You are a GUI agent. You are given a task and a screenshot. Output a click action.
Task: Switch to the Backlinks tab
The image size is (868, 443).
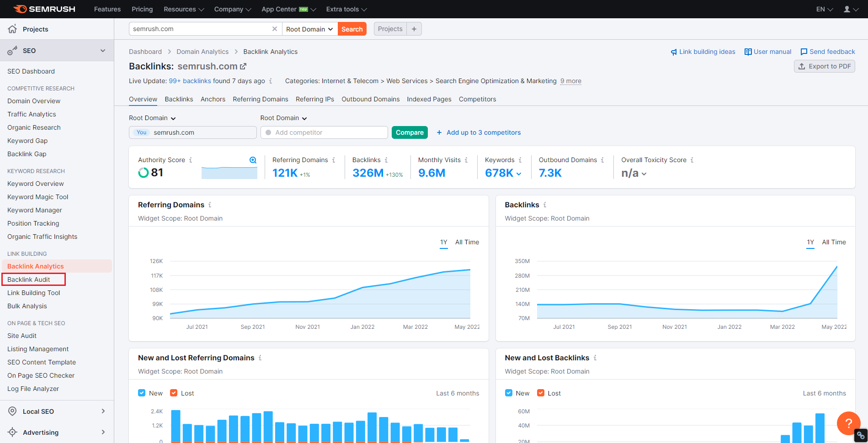click(x=179, y=99)
